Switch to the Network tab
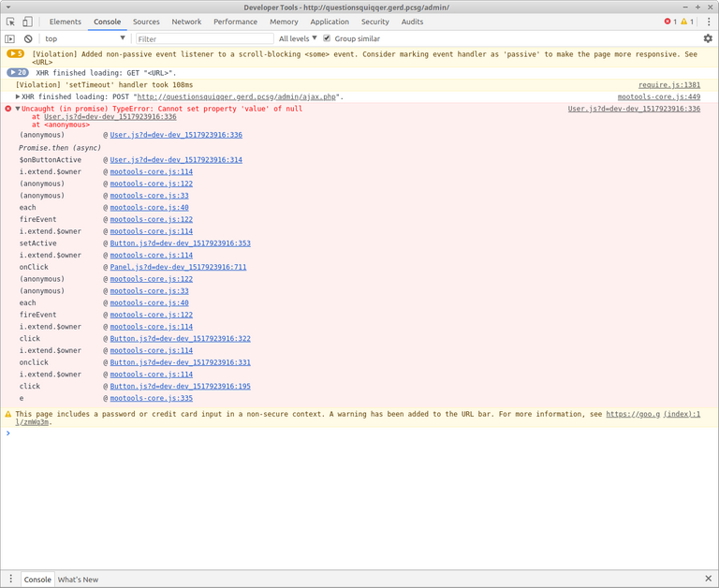The height and width of the screenshot is (588, 719). 186,22
